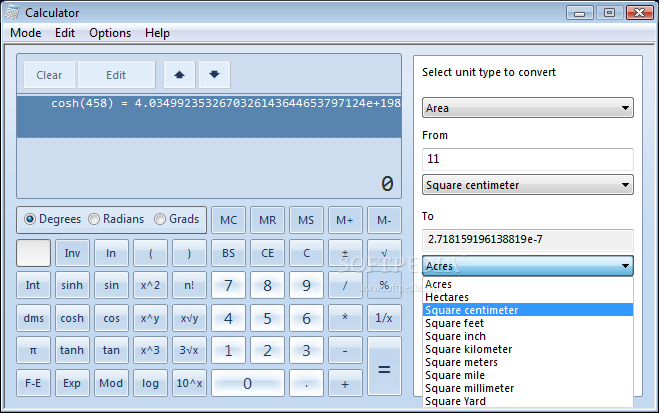
Task: Click the square root button
Action: coord(384,253)
